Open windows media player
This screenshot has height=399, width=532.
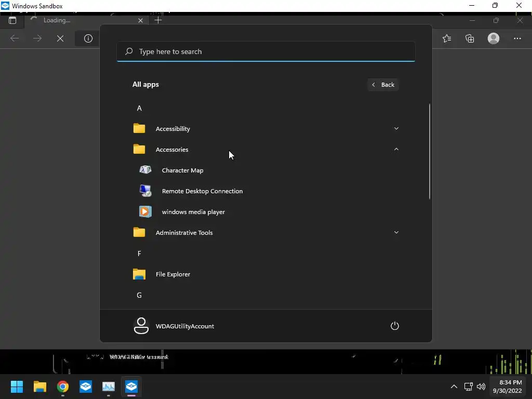pos(193,212)
